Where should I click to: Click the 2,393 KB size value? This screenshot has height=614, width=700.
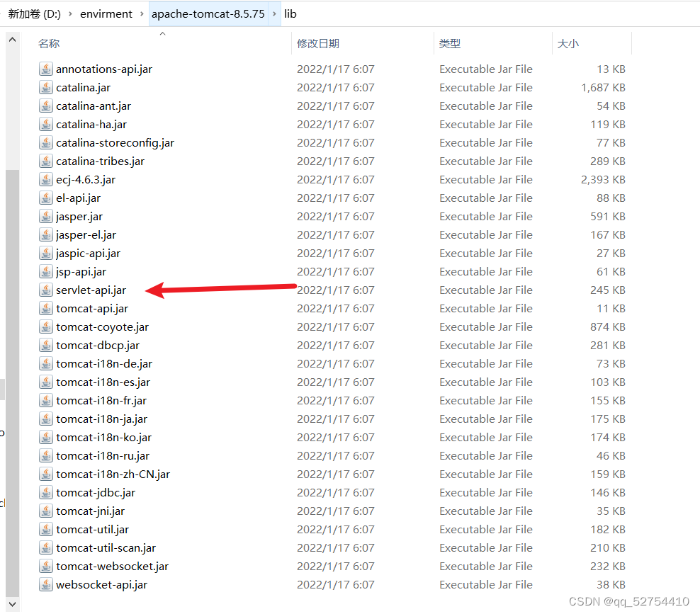click(x=603, y=179)
